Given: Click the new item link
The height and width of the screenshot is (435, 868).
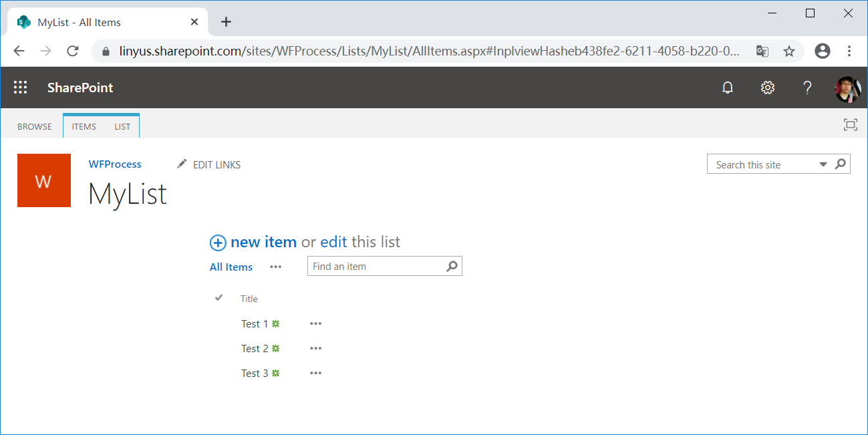Looking at the screenshot, I should pyautogui.click(x=263, y=242).
